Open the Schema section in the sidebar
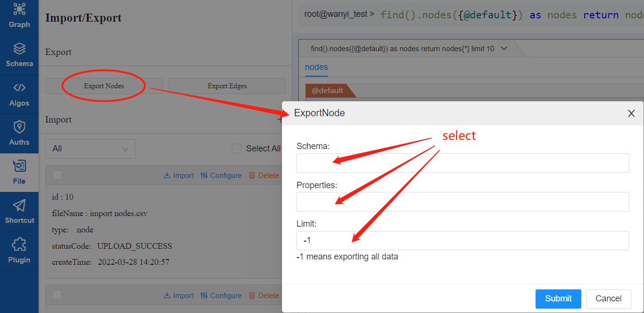This screenshot has height=313, width=644. [x=19, y=55]
